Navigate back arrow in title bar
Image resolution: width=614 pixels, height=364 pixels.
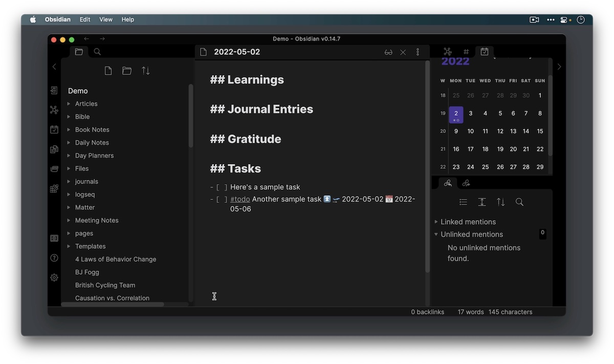point(86,39)
